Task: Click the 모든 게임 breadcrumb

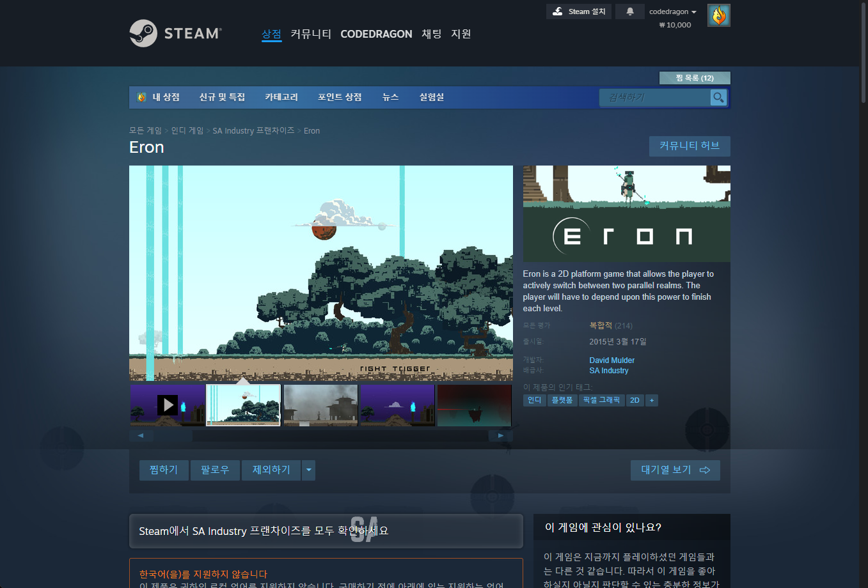Action: coord(145,130)
